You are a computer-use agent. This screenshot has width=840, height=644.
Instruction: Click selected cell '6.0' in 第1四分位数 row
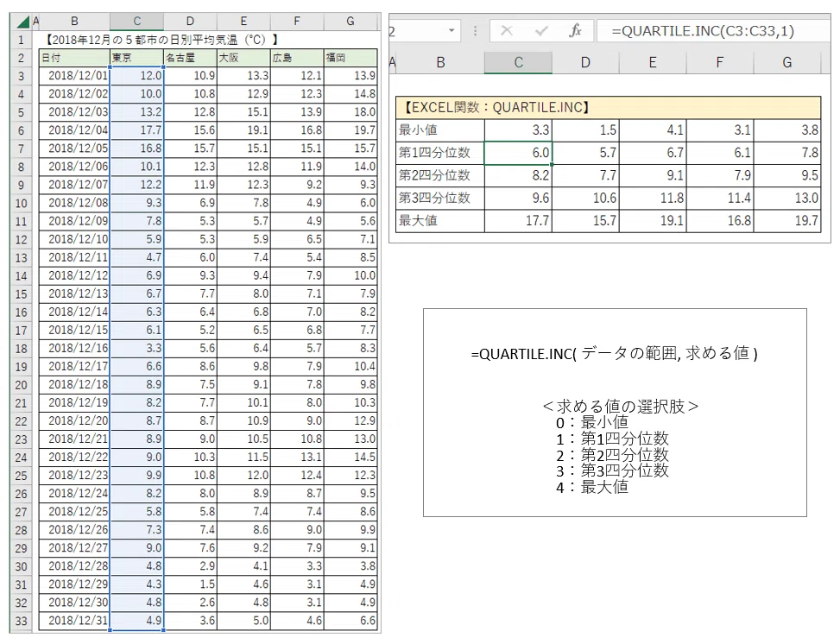click(x=518, y=153)
